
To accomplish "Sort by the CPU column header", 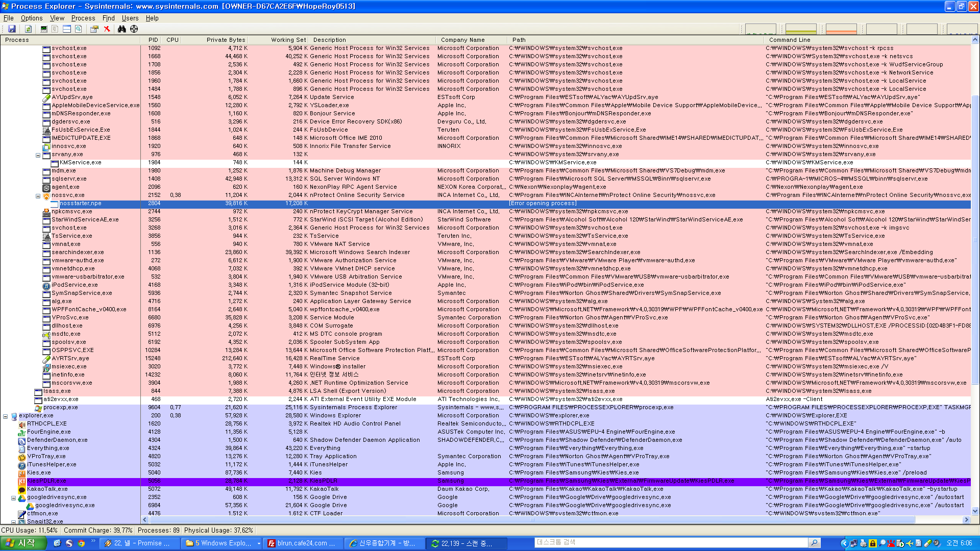I will coord(173,40).
